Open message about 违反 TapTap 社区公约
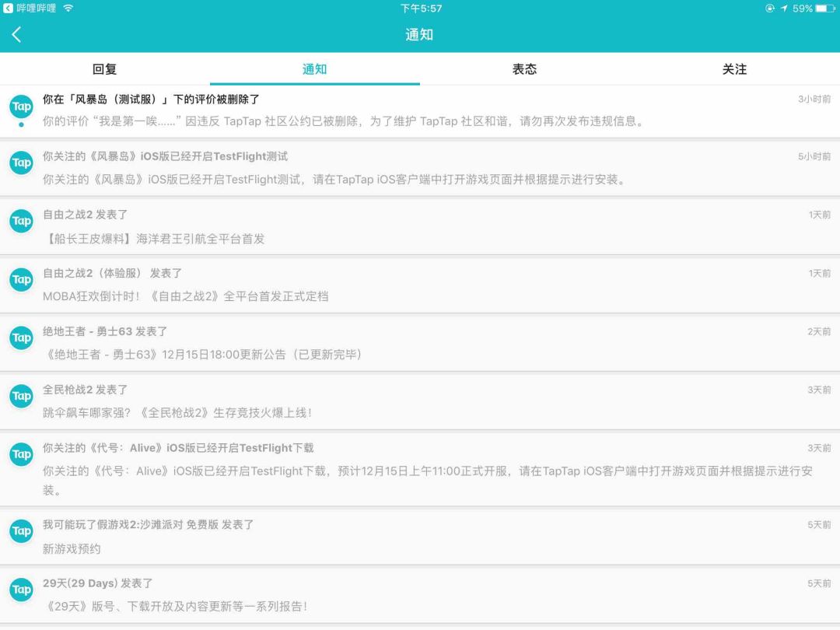 (344, 121)
